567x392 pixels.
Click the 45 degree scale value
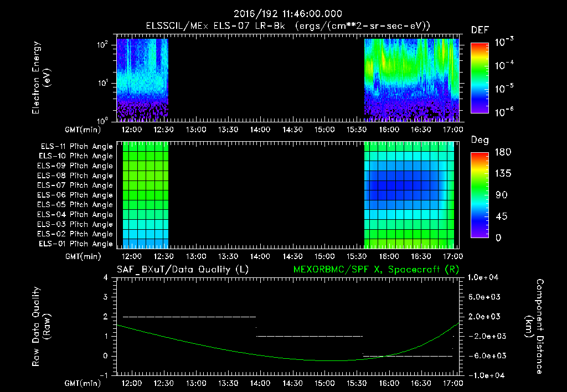point(501,216)
